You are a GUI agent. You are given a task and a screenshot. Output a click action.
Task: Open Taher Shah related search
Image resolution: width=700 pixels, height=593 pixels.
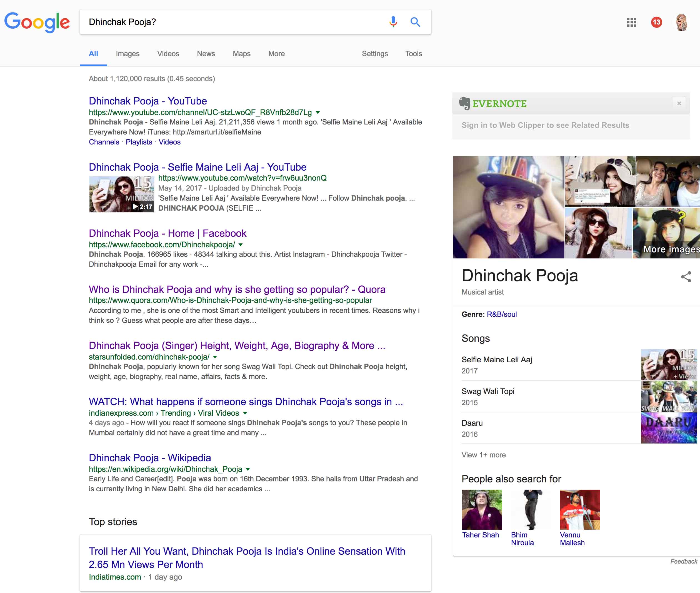click(x=480, y=535)
